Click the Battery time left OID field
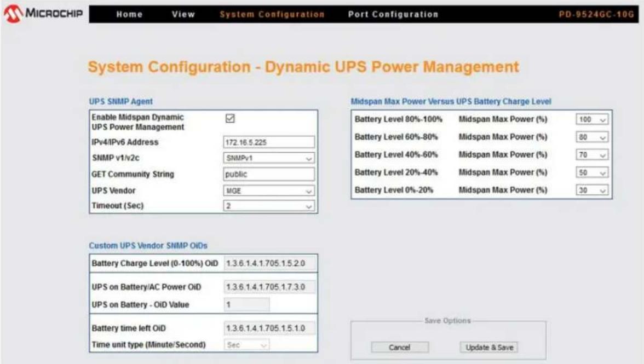The height and width of the screenshot is (364, 644). [270, 328]
